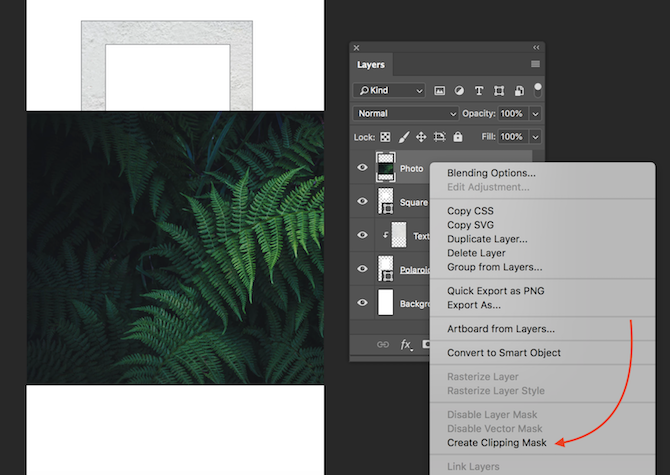Open the Normal blend mode dropdown
This screenshot has height=475, width=670.
[405, 114]
